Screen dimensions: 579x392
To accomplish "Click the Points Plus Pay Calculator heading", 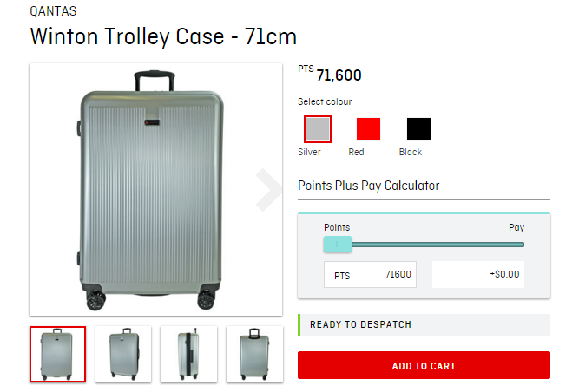I will click(x=369, y=186).
